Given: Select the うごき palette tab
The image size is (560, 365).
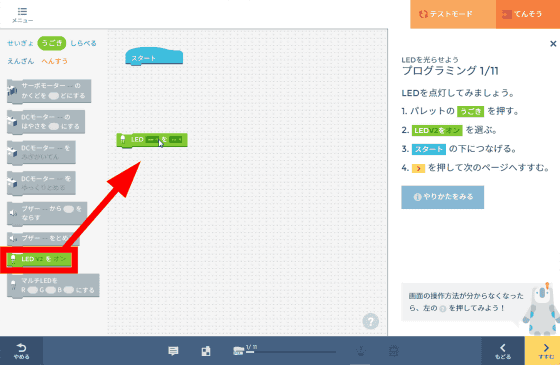Looking at the screenshot, I should pos(52,43).
